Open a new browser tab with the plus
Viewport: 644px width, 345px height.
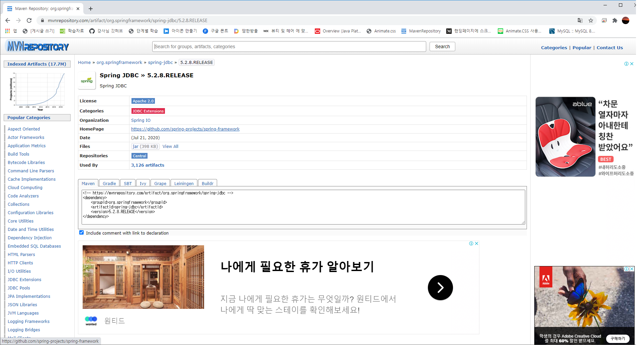91,9
